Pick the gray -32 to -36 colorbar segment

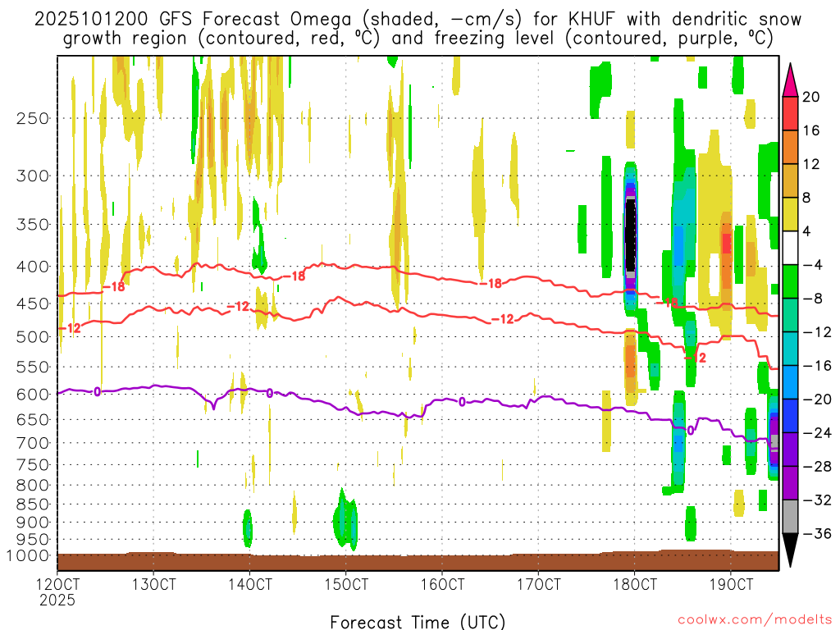[x=790, y=517]
